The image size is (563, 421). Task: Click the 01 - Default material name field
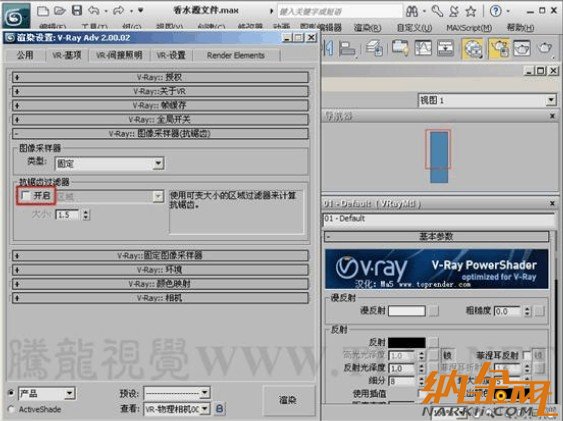coord(439,219)
